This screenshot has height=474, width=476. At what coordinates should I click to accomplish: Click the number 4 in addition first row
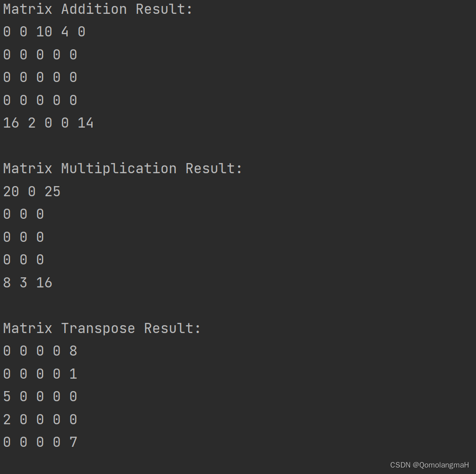[x=65, y=32]
